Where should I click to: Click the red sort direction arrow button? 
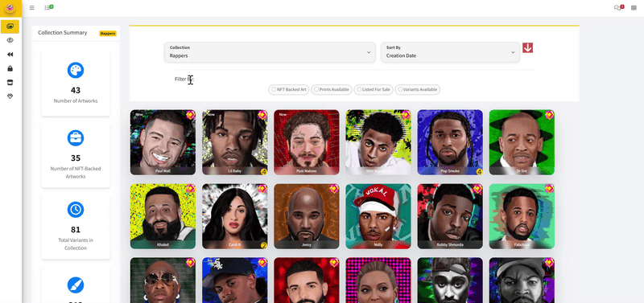tap(528, 48)
